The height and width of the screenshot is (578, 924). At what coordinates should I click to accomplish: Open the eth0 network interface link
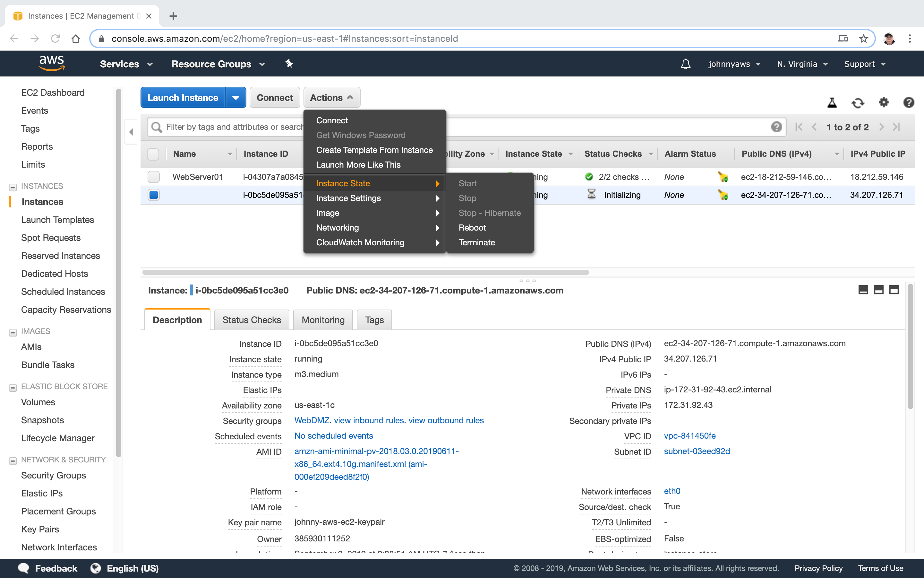coord(672,491)
